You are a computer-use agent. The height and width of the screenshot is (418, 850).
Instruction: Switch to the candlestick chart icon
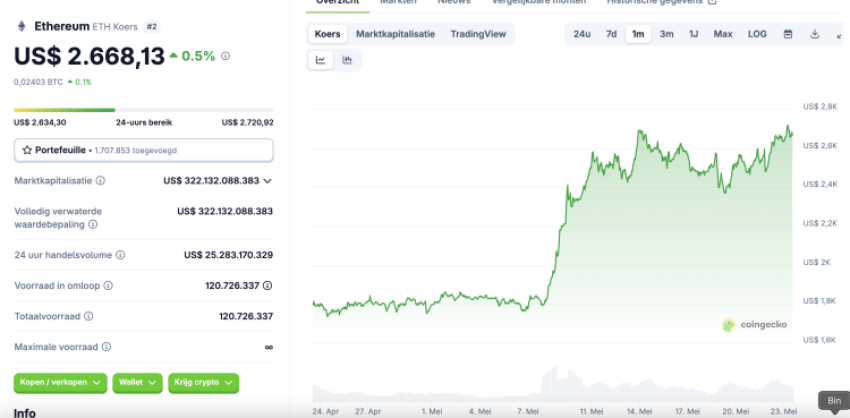347,60
